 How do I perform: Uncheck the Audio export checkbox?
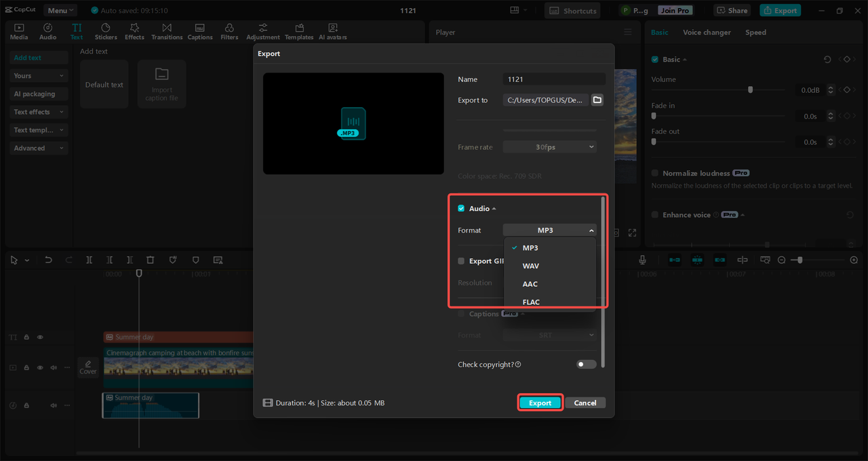[461, 208]
